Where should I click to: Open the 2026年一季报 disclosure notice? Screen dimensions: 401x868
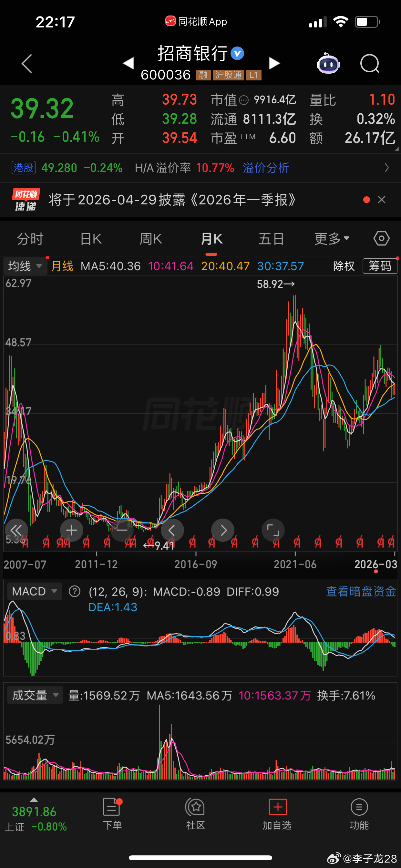click(x=172, y=200)
